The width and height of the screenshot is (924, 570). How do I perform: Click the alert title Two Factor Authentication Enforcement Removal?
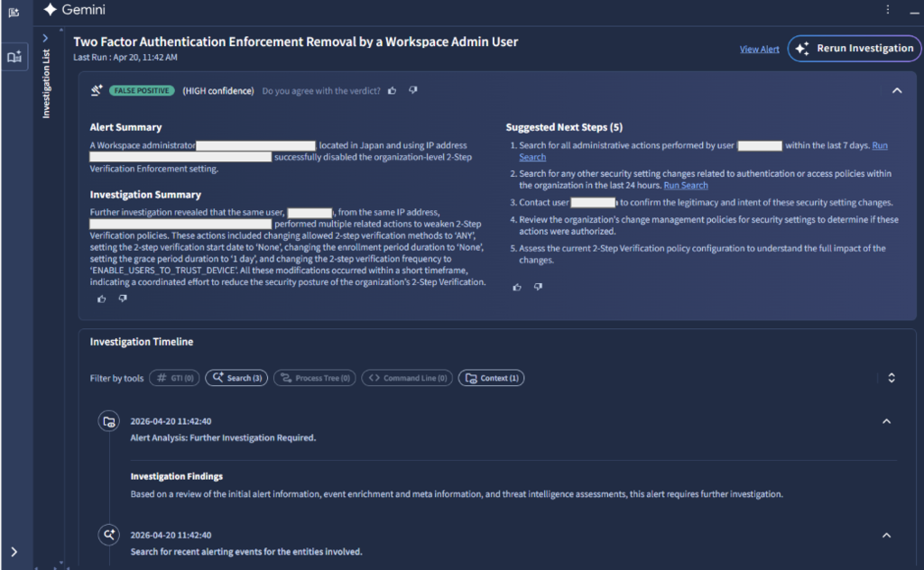click(x=296, y=41)
